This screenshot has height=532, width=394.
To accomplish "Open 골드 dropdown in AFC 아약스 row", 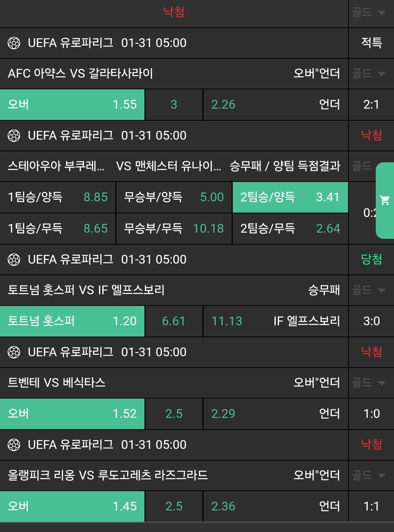I will (x=369, y=74).
